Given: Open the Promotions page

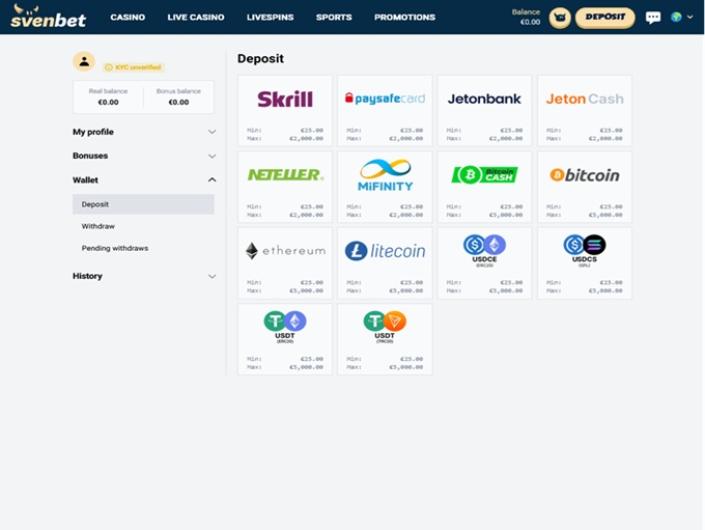Looking at the screenshot, I should [x=404, y=18].
